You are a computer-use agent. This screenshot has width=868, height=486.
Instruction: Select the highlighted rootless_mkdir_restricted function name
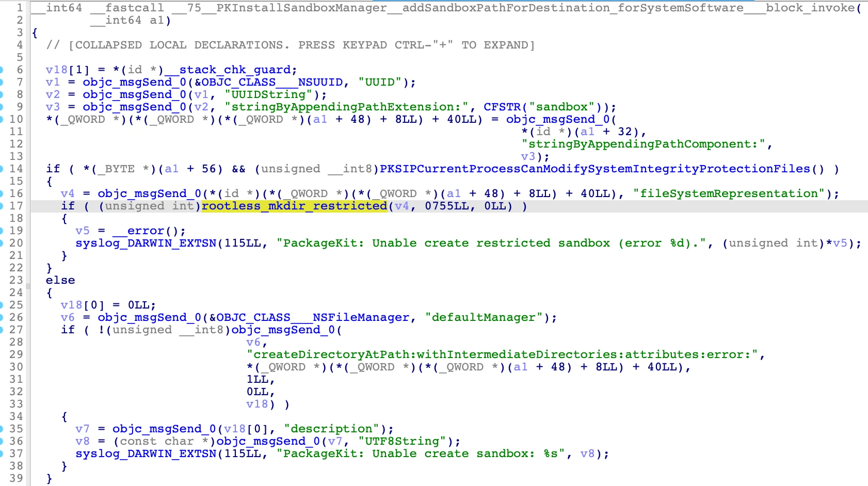coord(294,206)
